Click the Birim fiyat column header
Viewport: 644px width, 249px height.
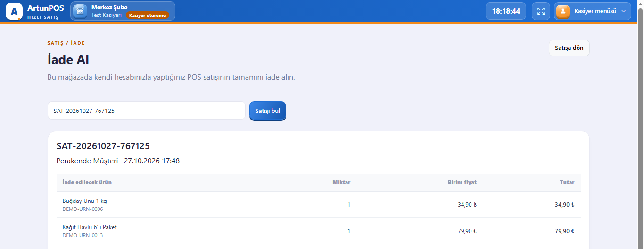462,182
